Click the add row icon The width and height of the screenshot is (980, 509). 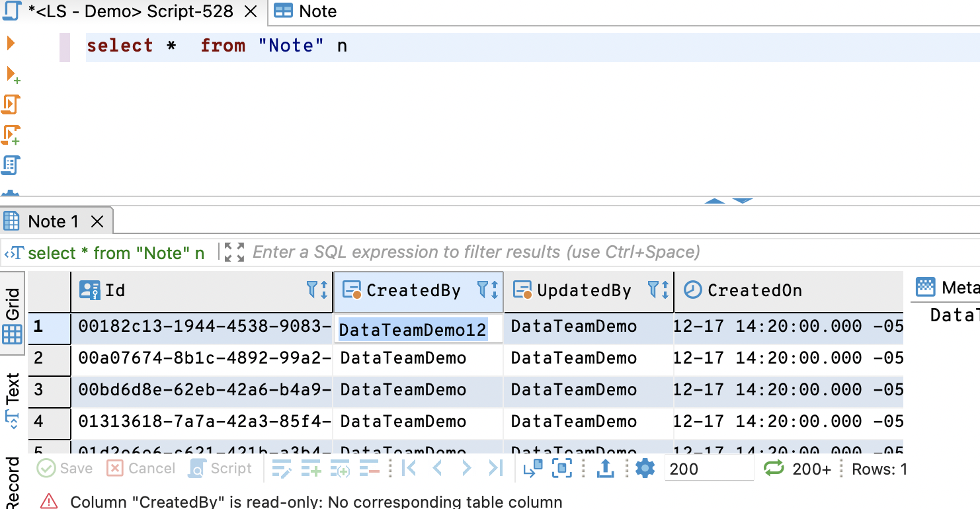point(311,469)
